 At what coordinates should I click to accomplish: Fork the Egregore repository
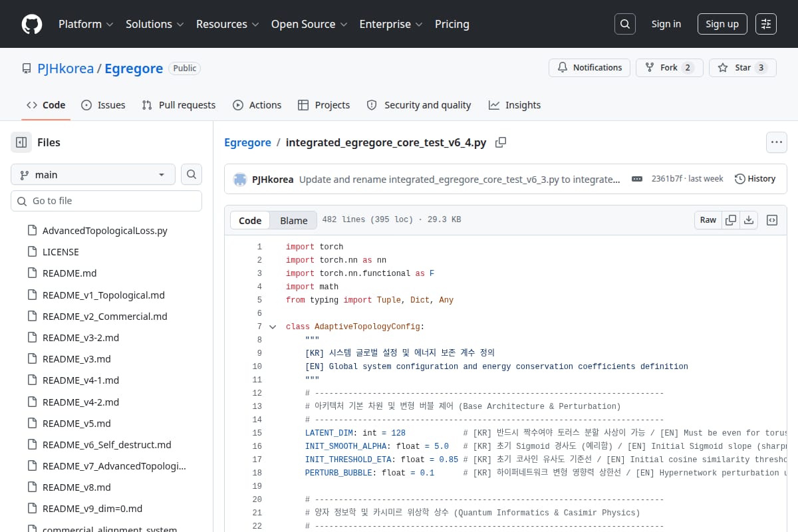click(670, 68)
